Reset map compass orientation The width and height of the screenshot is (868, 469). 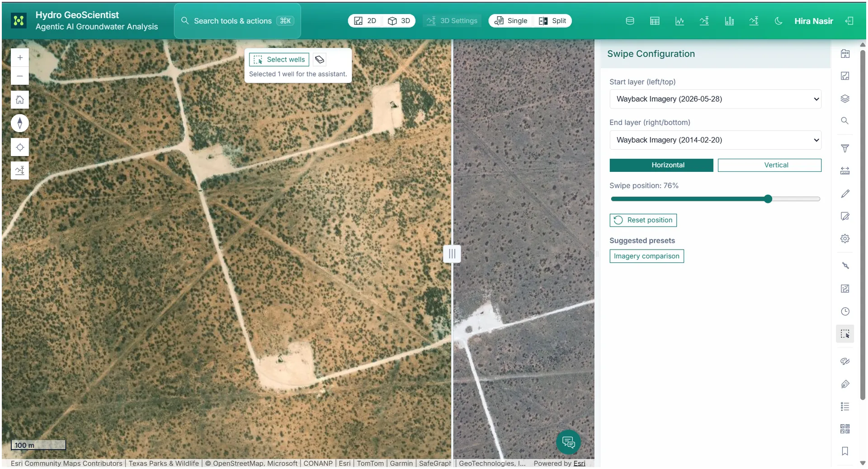point(20,123)
